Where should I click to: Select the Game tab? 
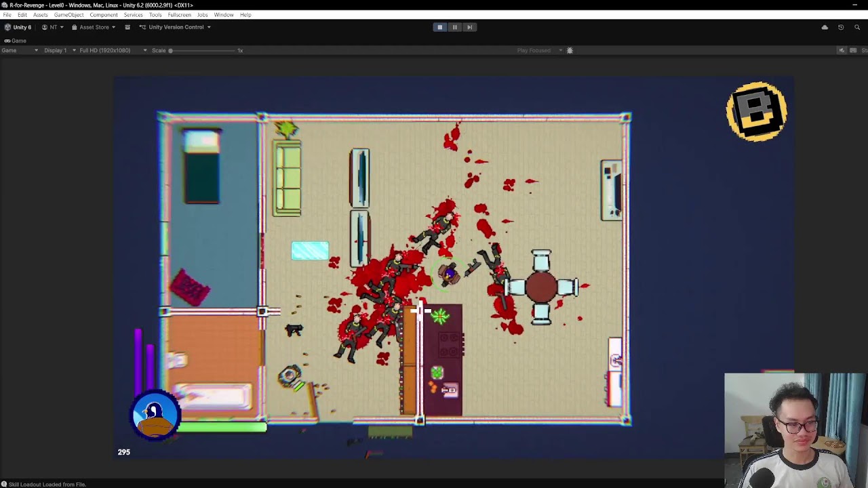15,41
